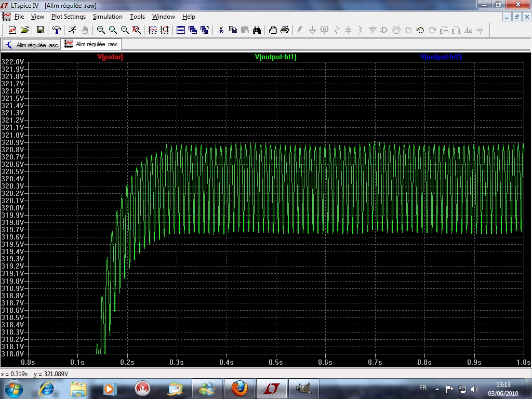Click the Pick Visible Traces icon
The height and width of the screenshot is (399, 532).
pyautogui.click(x=153, y=30)
